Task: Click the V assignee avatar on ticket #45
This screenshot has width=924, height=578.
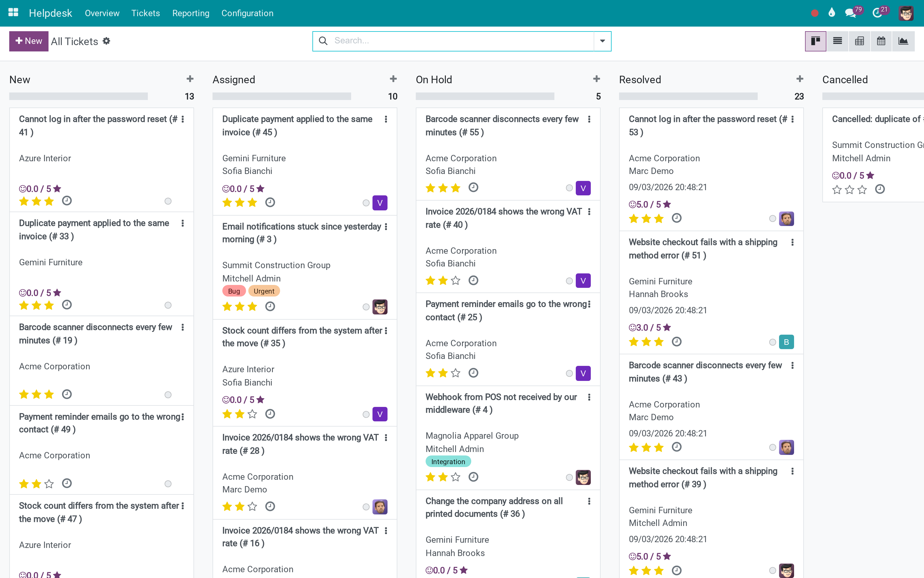Action: click(380, 203)
